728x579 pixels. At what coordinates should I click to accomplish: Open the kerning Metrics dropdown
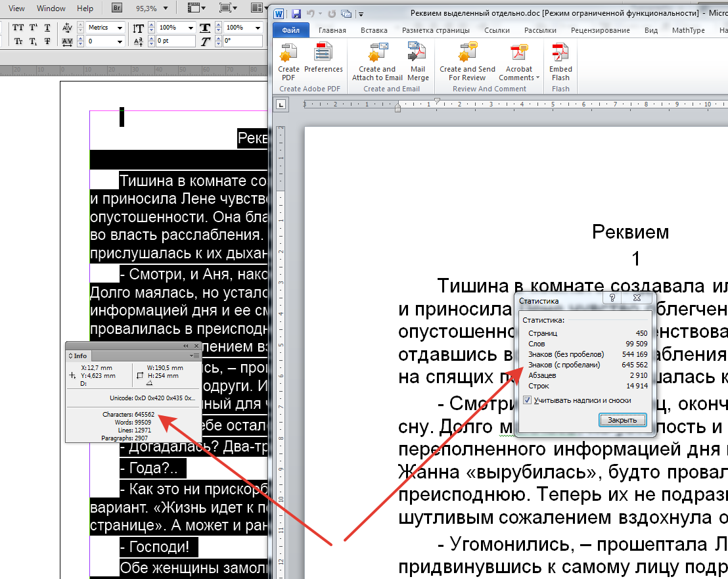point(120,28)
